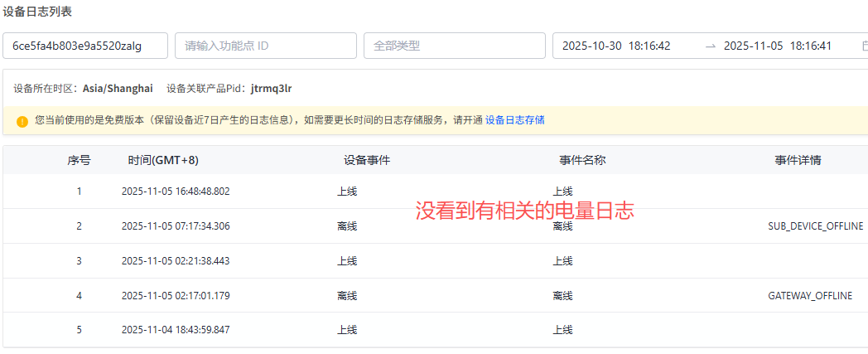Click the 事件名称 column header
The image size is (868, 354).
582,160
